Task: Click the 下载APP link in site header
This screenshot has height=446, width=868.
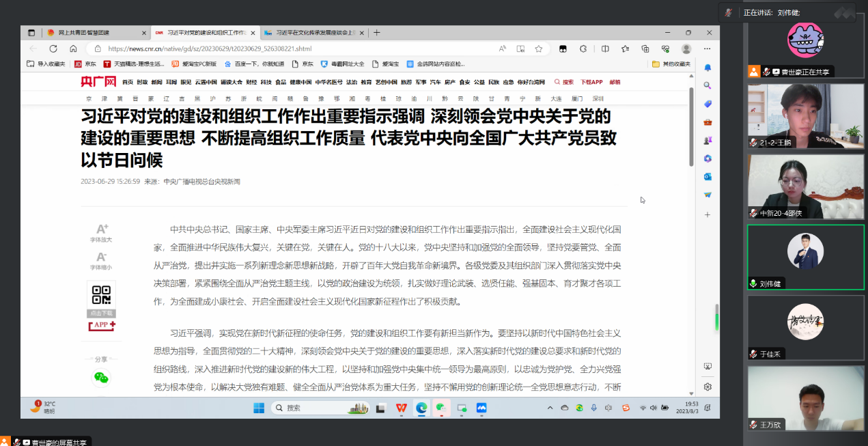Action: tap(591, 82)
